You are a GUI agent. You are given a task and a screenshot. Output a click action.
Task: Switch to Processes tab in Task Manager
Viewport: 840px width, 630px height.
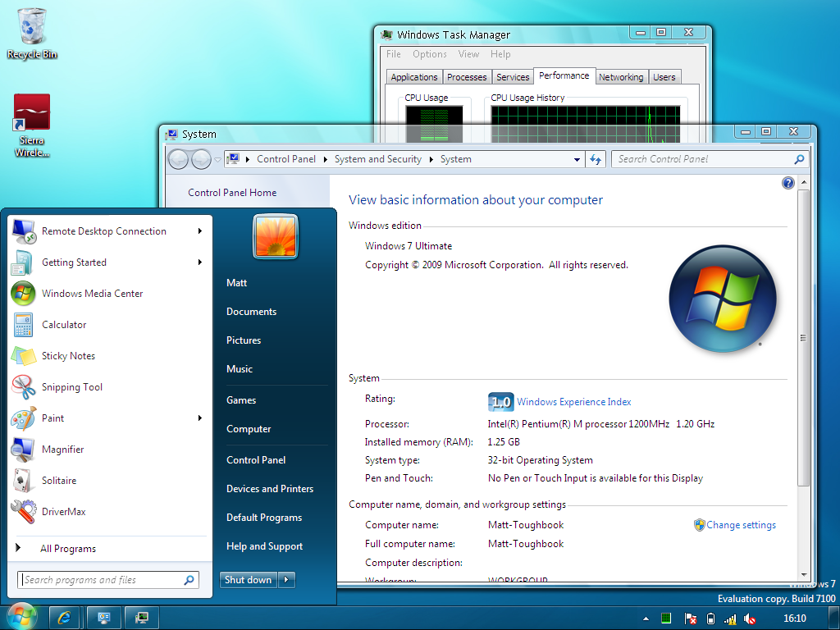coord(467,77)
